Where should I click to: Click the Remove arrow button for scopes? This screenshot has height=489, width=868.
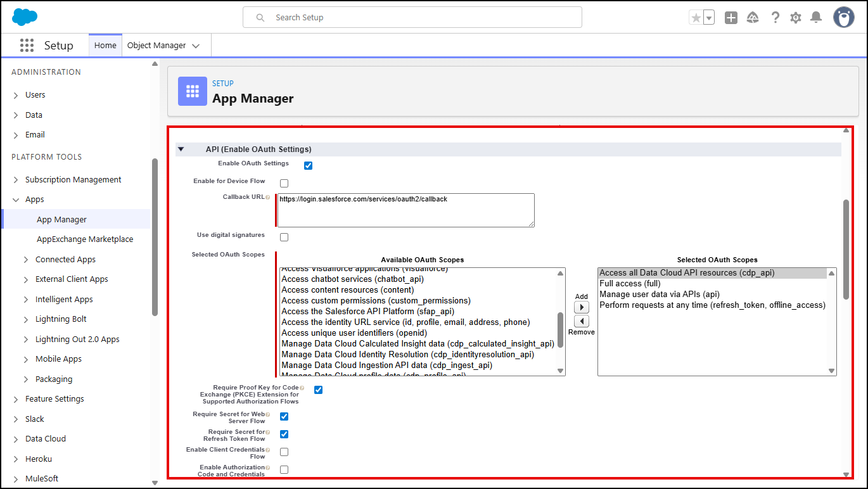(581, 321)
